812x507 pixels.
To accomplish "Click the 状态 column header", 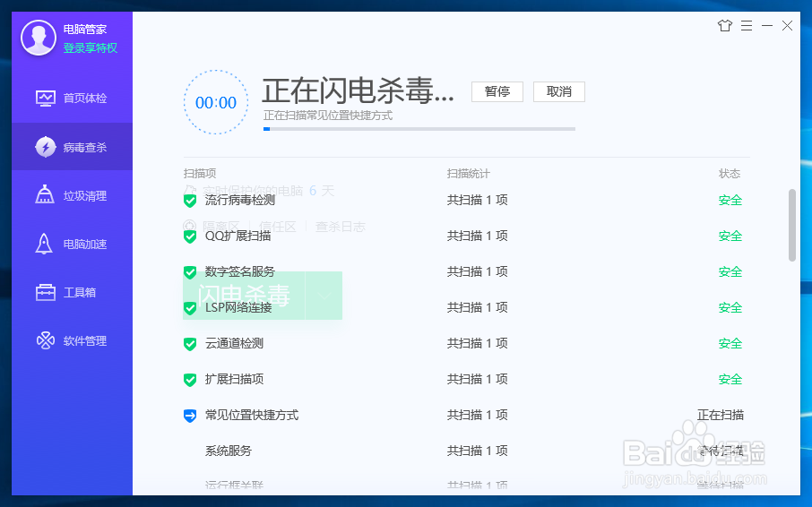I will coord(730,173).
